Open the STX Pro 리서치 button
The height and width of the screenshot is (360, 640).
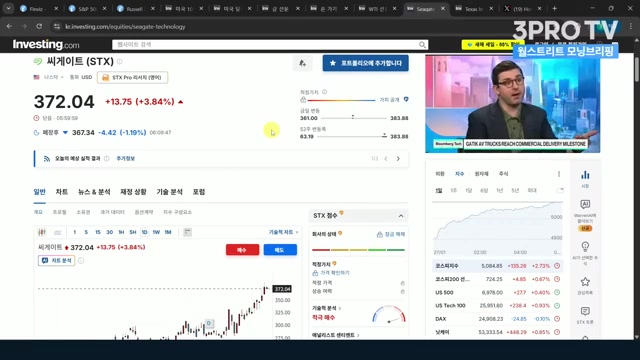132,78
